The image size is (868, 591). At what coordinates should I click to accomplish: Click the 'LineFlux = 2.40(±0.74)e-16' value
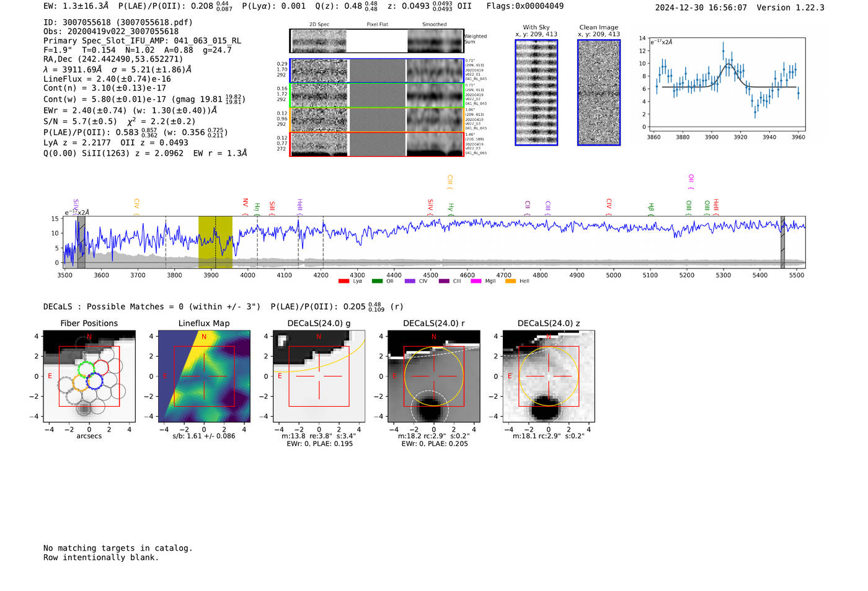(107, 79)
